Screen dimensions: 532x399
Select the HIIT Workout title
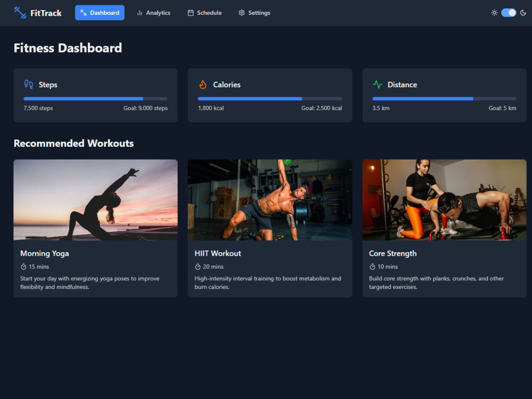click(218, 253)
